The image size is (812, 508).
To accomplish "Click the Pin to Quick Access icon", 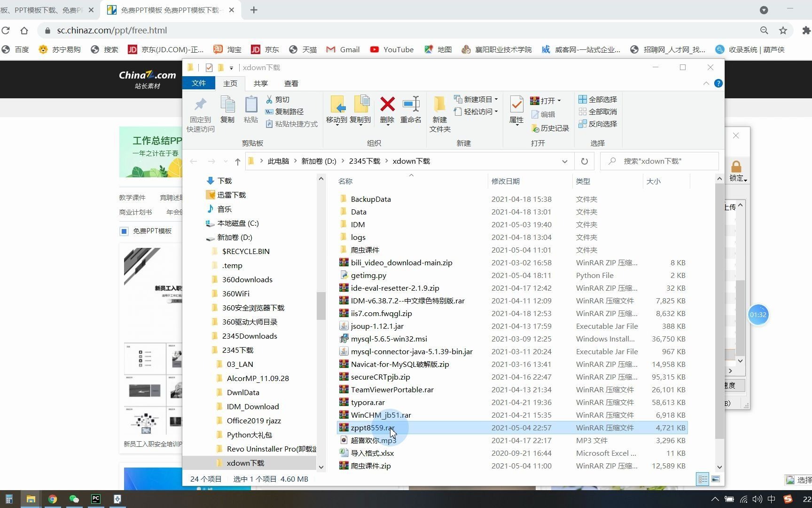I will point(200,104).
